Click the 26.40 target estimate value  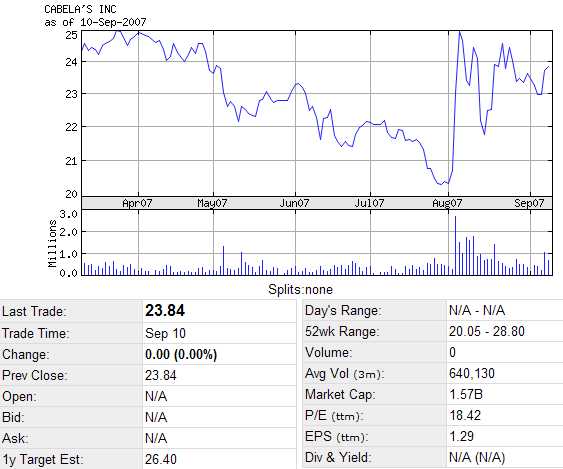[x=161, y=459]
